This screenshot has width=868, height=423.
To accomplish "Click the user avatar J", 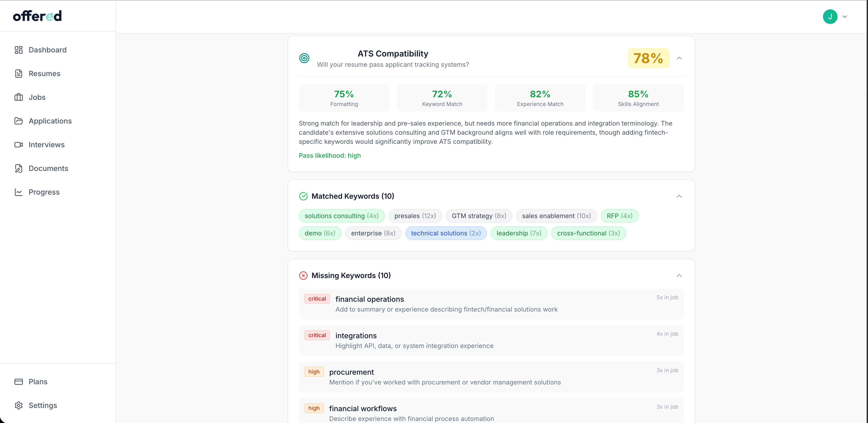I will coord(830,16).
